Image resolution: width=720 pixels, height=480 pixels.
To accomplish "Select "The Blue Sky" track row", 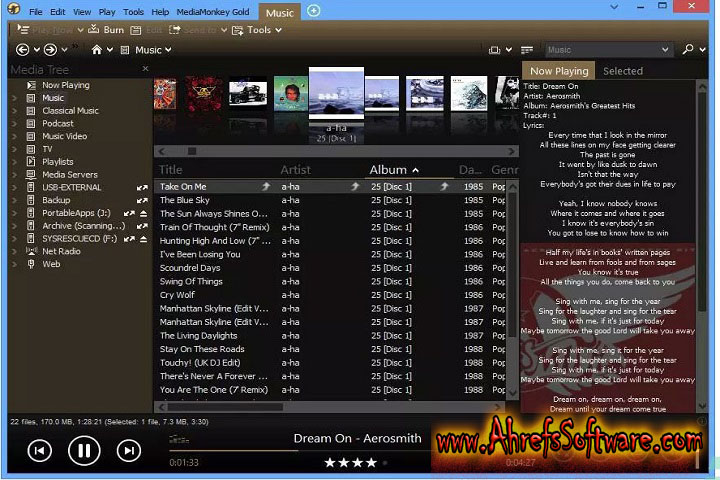I will [185, 200].
